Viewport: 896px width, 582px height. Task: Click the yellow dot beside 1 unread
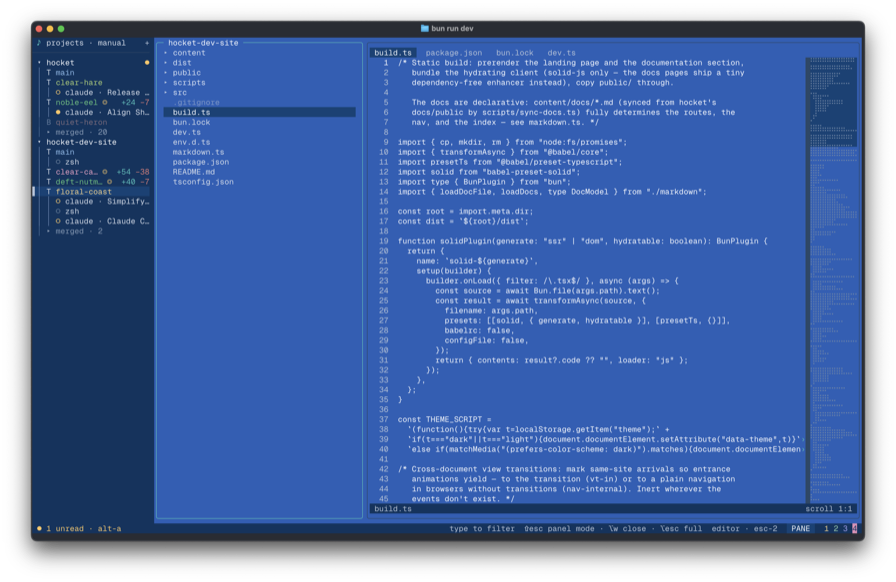coord(39,528)
